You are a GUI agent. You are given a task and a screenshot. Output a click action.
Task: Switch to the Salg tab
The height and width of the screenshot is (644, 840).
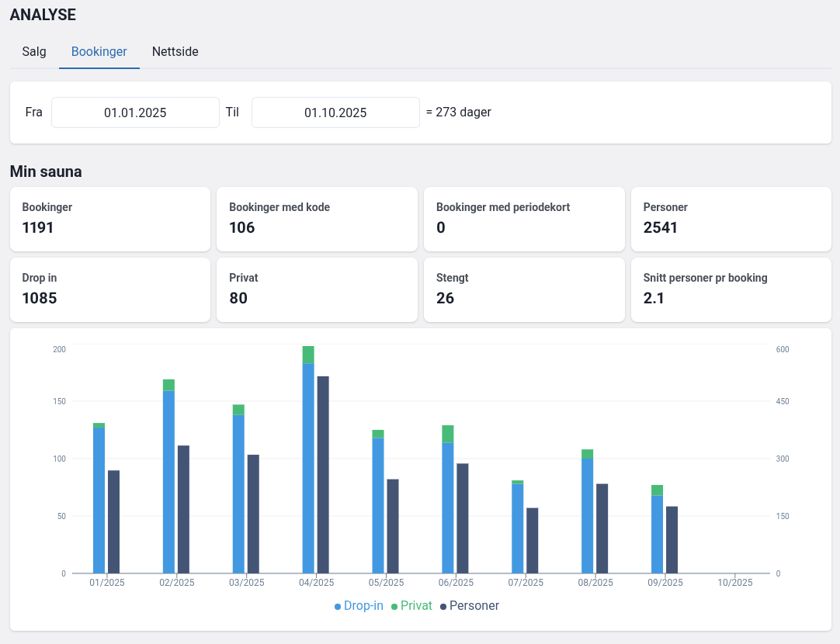(x=34, y=52)
